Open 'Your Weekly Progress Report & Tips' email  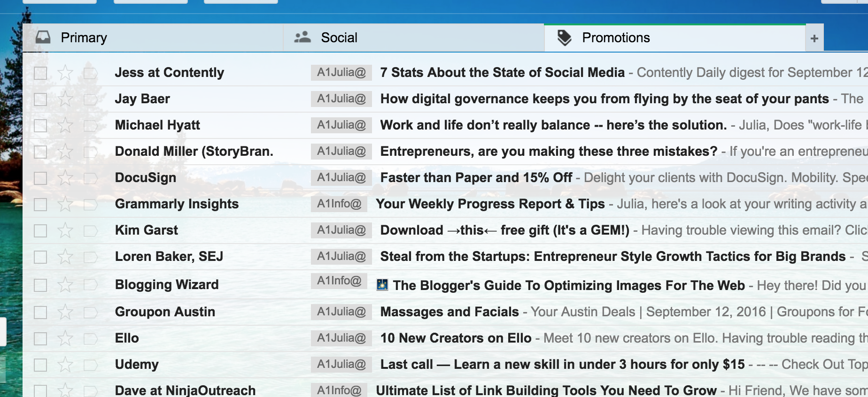(x=490, y=204)
